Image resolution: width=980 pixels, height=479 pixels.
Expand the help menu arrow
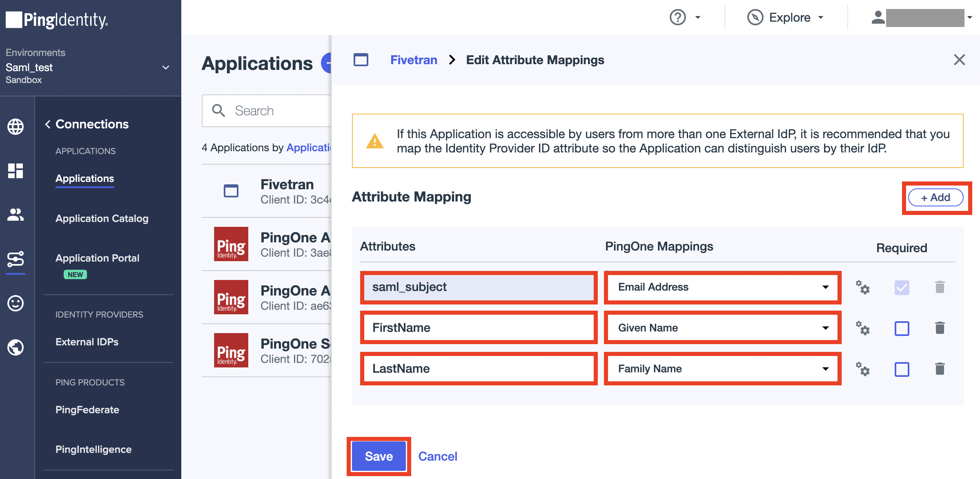(x=698, y=18)
